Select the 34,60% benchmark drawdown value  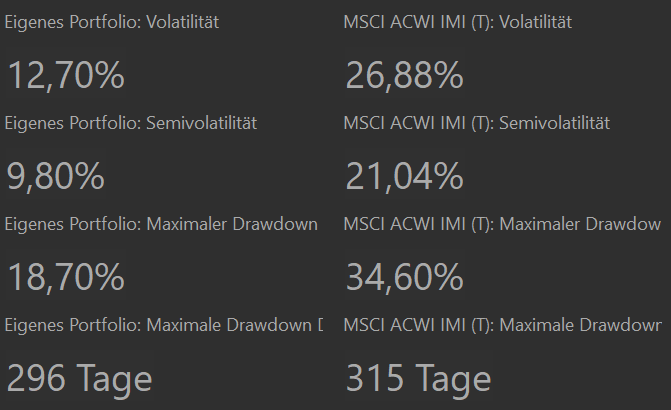click(404, 277)
